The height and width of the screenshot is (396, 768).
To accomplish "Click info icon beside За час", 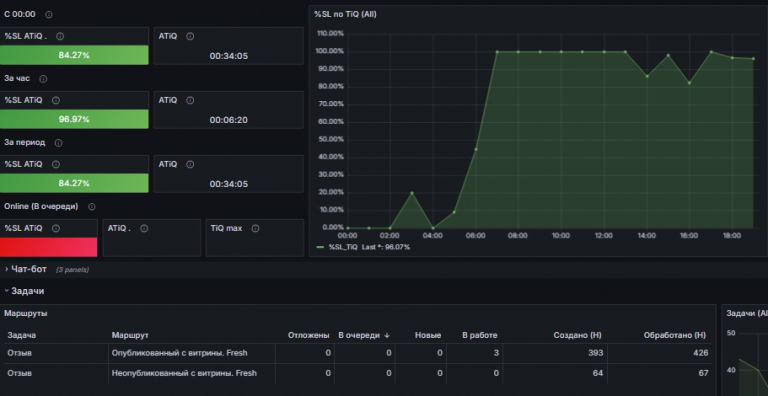I will pos(43,79).
